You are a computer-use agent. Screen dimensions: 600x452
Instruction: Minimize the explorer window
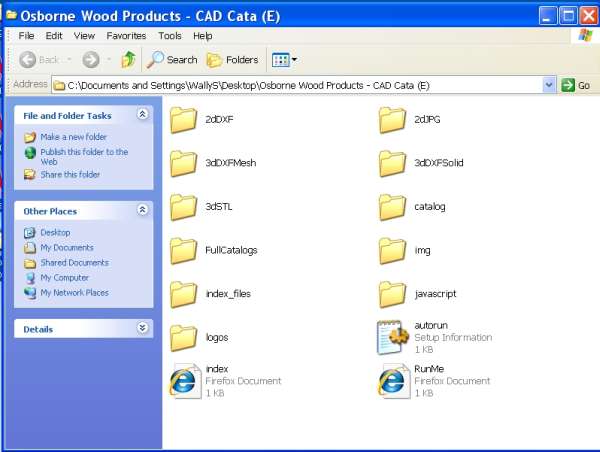[548, 16]
